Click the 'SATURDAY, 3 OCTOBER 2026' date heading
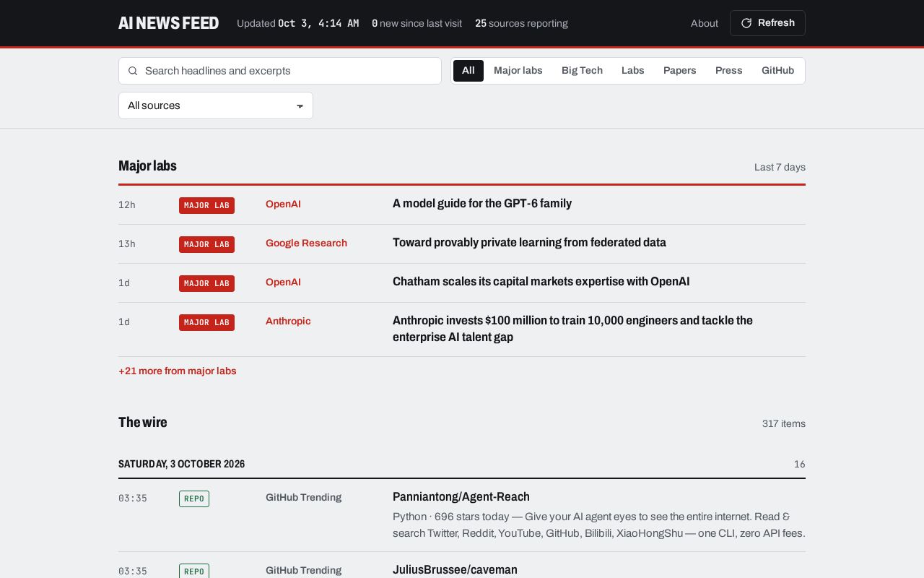This screenshot has height=578, width=924. 181,465
